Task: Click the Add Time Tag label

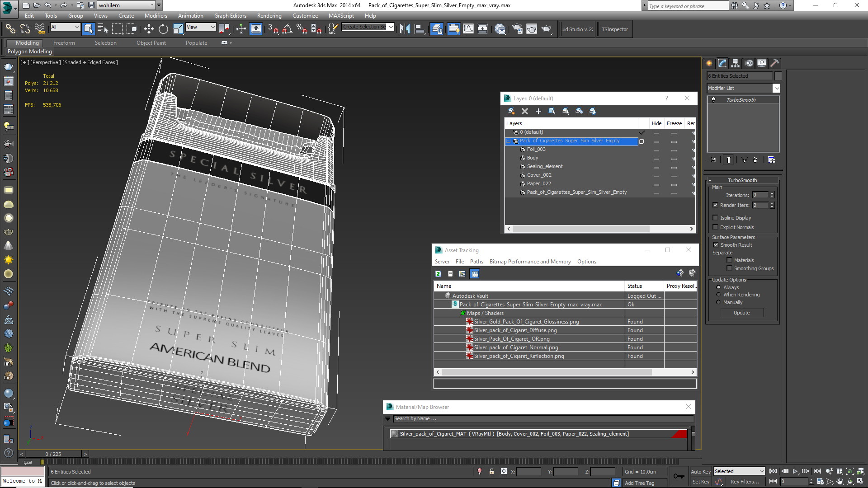Action: [639, 483]
